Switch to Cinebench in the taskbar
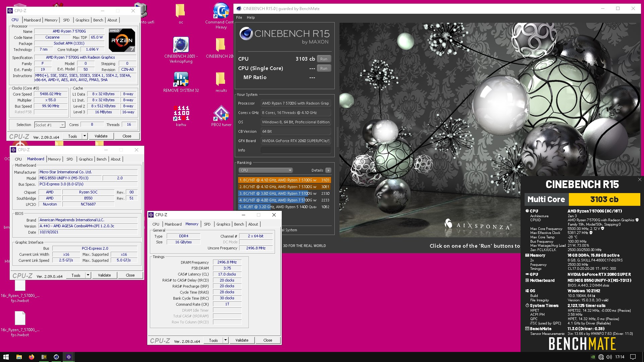Image resolution: width=644 pixels, height=362 pixels. (56, 357)
